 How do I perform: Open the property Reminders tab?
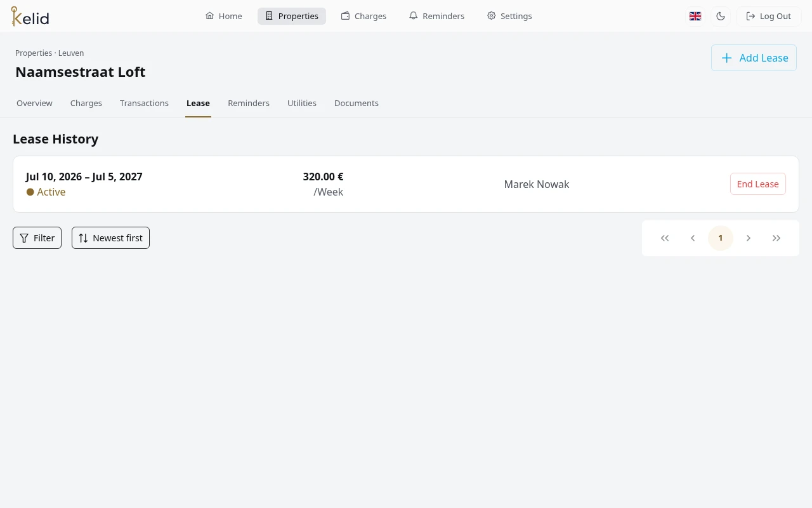click(x=249, y=103)
